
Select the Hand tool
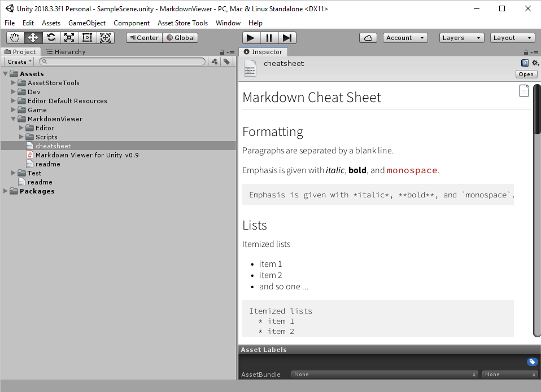15,38
